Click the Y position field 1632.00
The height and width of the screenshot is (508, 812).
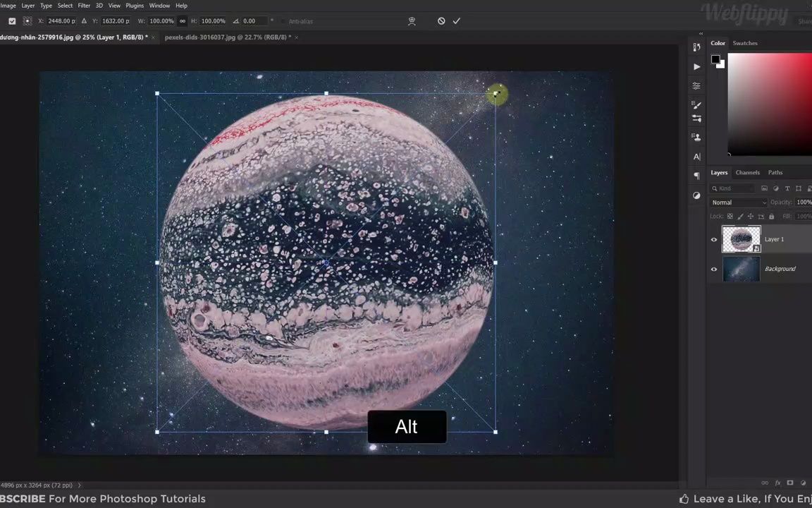(115, 21)
